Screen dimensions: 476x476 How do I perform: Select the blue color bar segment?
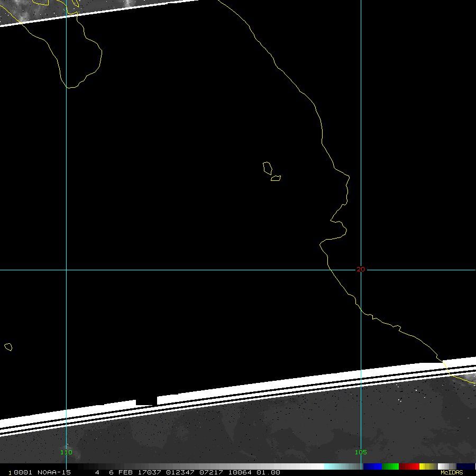(372, 466)
